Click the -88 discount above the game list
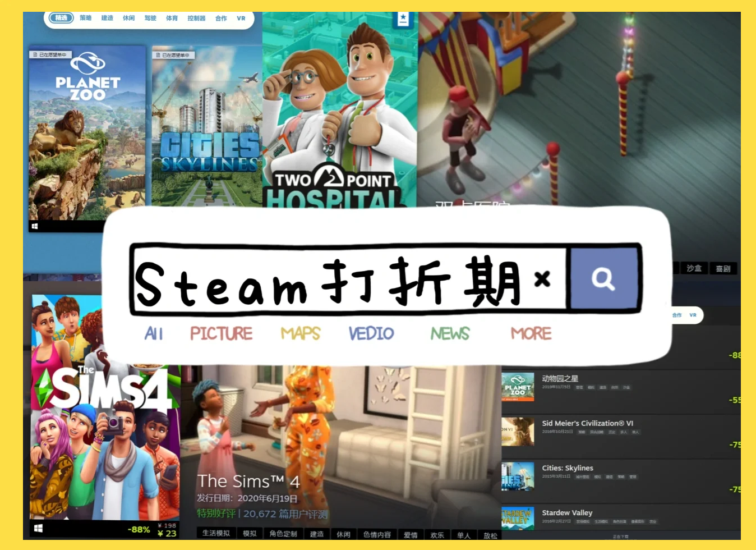Image resolution: width=756 pixels, height=550 pixels. click(x=734, y=355)
